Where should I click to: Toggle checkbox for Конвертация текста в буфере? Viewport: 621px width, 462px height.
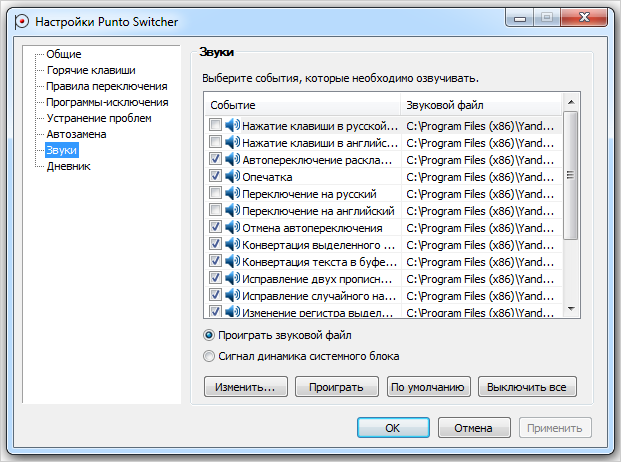[x=215, y=261]
